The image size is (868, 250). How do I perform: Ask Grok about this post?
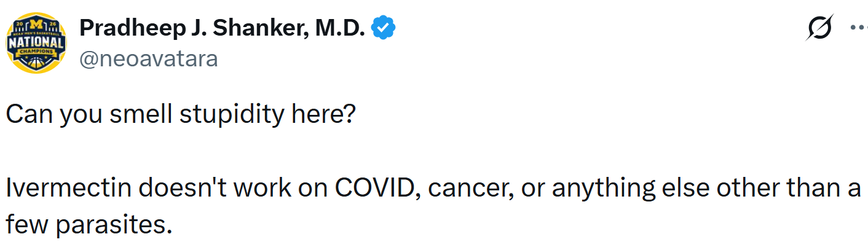(819, 28)
